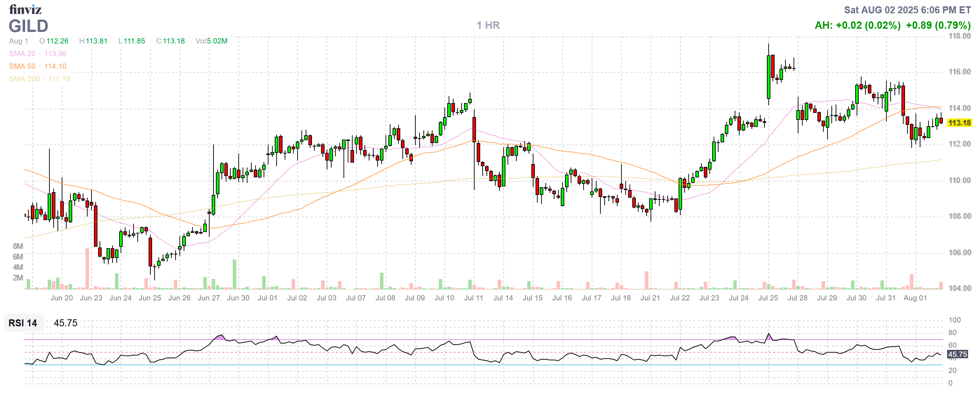The image size is (980, 394).
Task: Click the chart timestamp Sat AUG 02 2025
Action: [x=907, y=10]
